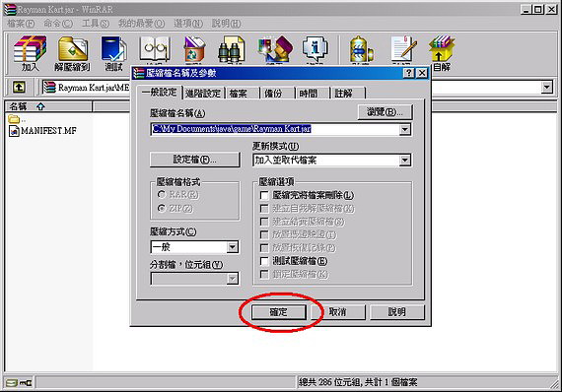This screenshot has width=562, height=392.
Task: Switch to the 一般設定 tab
Action: click(160, 93)
